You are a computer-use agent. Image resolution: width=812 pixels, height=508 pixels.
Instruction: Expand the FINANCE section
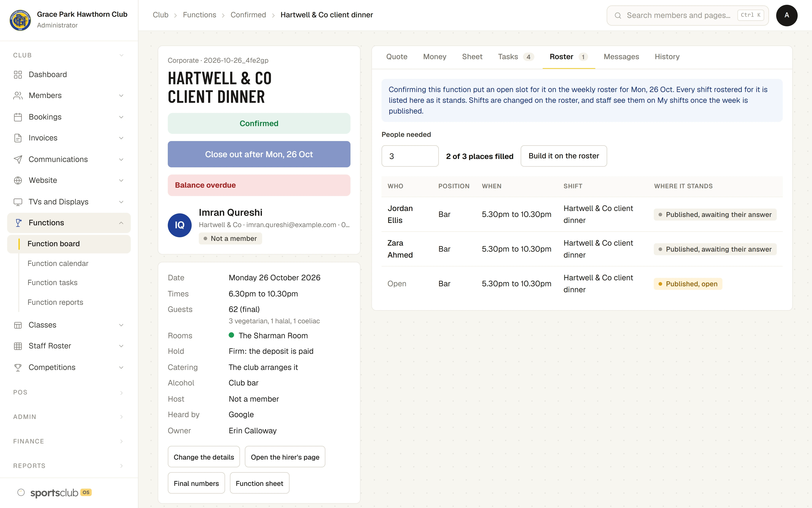(x=68, y=441)
